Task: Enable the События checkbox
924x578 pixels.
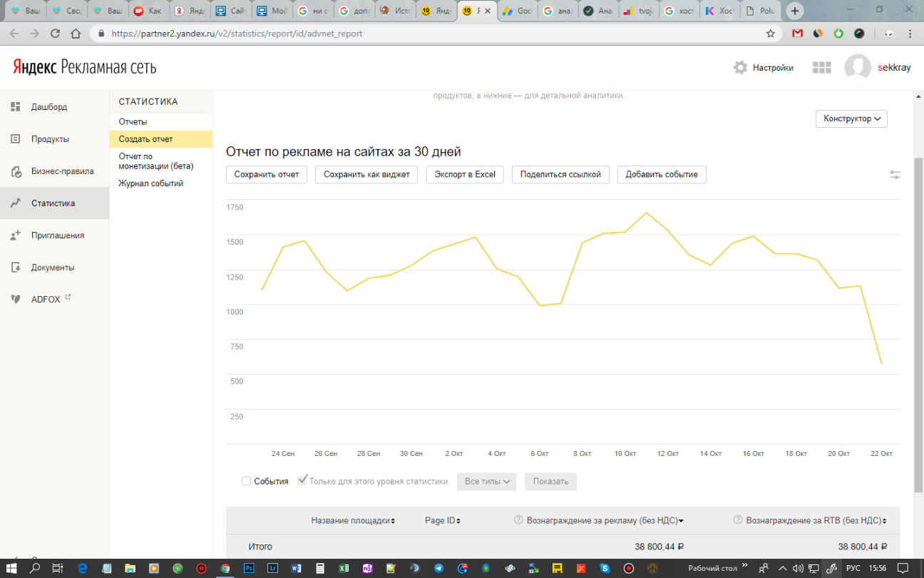Action: (247, 482)
